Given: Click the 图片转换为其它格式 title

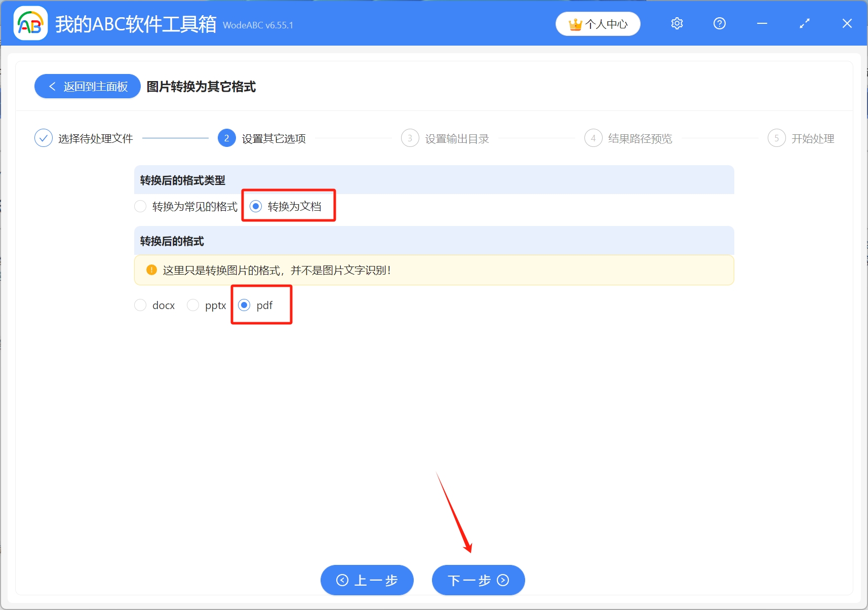Looking at the screenshot, I should point(201,87).
